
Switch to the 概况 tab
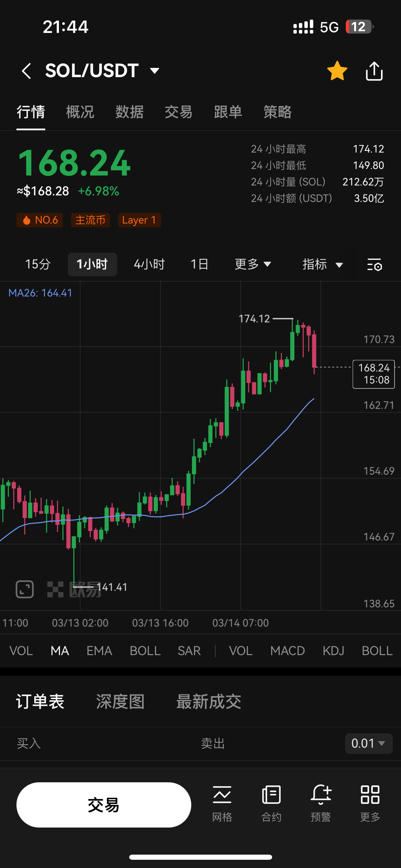[80, 112]
